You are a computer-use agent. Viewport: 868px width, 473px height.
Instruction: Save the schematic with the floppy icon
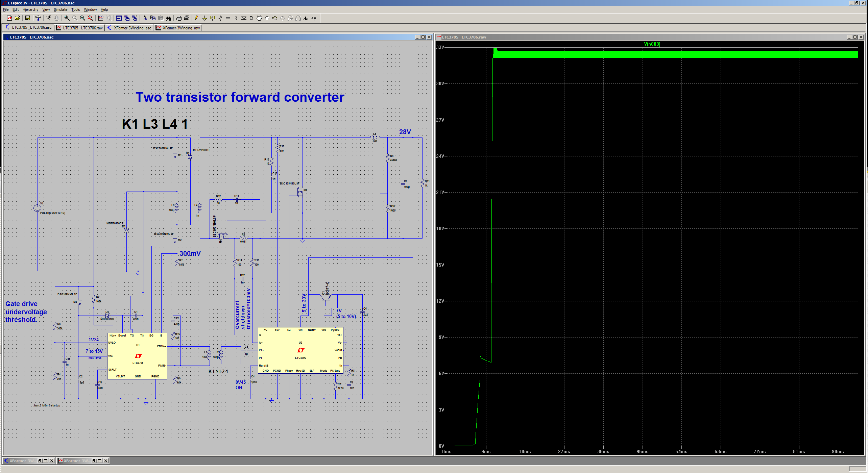[28, 18]
